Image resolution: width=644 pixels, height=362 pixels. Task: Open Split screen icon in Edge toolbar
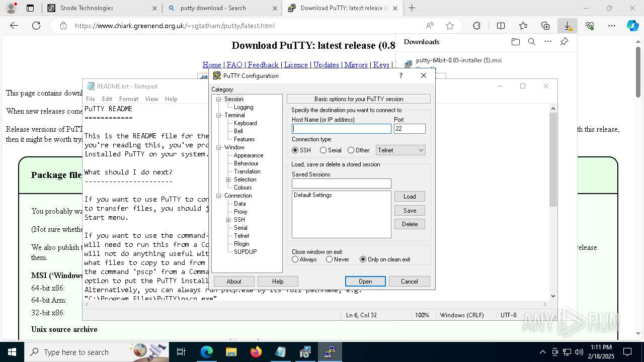point(501,26)
